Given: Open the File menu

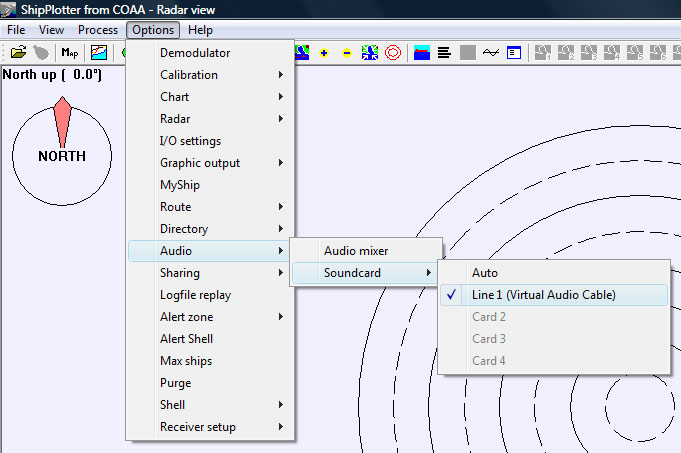Looking at the screenshot, I should 16,30.
